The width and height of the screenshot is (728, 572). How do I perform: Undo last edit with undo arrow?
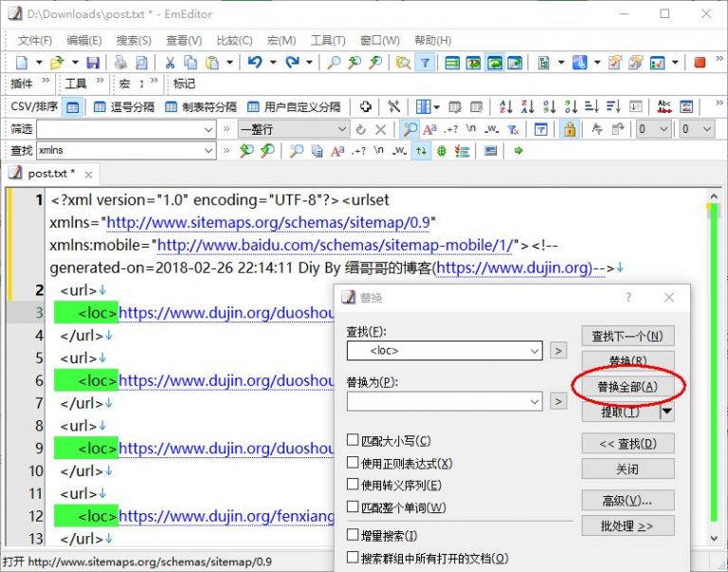(x=255, y=62)
